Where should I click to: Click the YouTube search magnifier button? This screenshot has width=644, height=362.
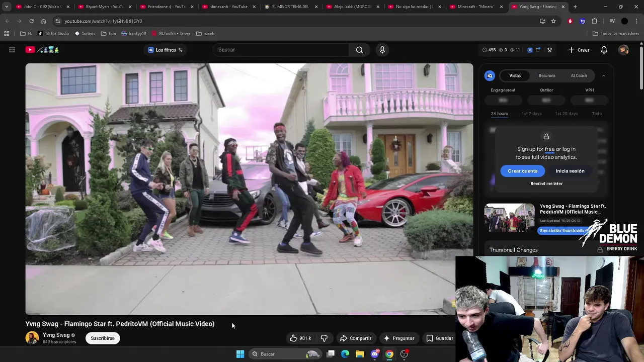(x=359, y=50)
